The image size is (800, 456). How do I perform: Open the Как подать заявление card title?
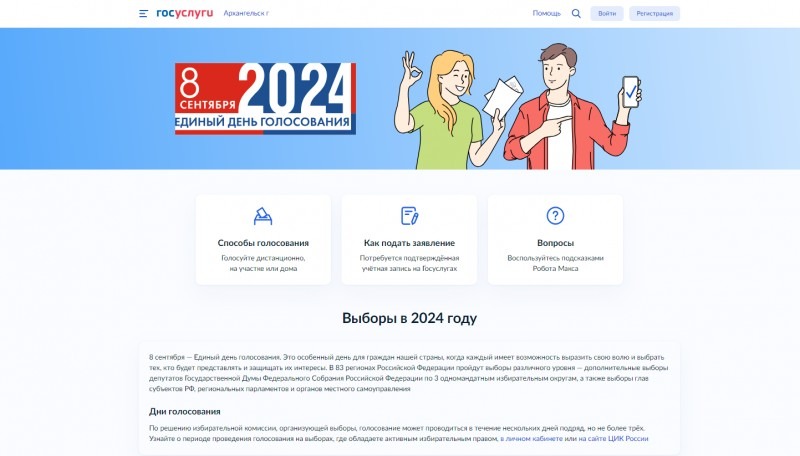pyautogui.click(x=409, y=243)
